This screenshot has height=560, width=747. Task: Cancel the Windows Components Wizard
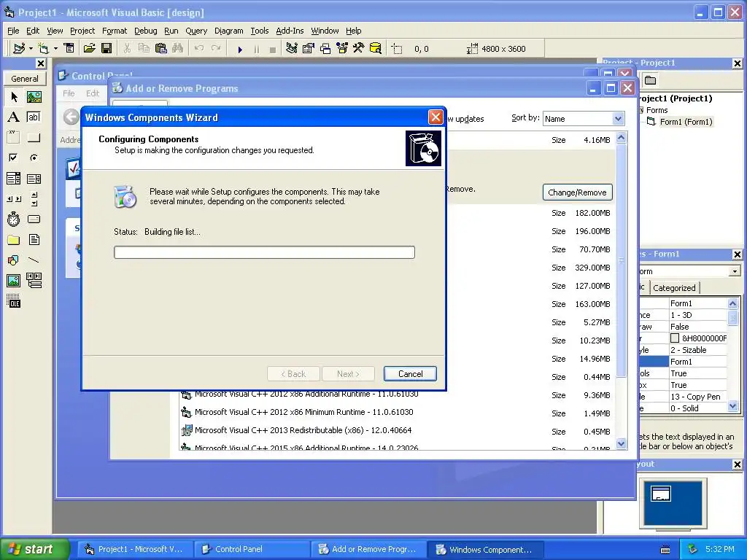click(410, 374)
